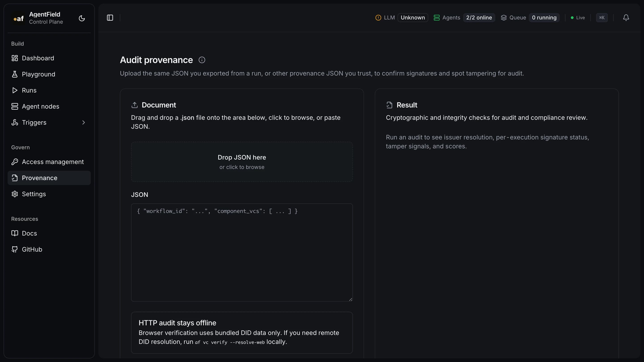Click the GitHub octocat icon

15,249
